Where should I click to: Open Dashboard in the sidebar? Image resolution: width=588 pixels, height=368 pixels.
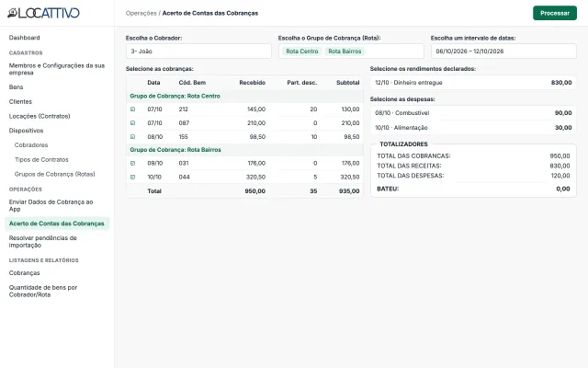[25, 38]
